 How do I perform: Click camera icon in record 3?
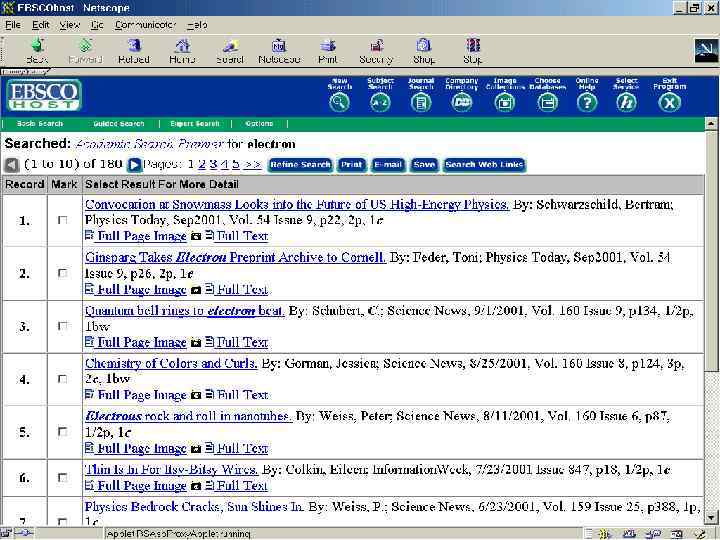click(x=196, y=343)
